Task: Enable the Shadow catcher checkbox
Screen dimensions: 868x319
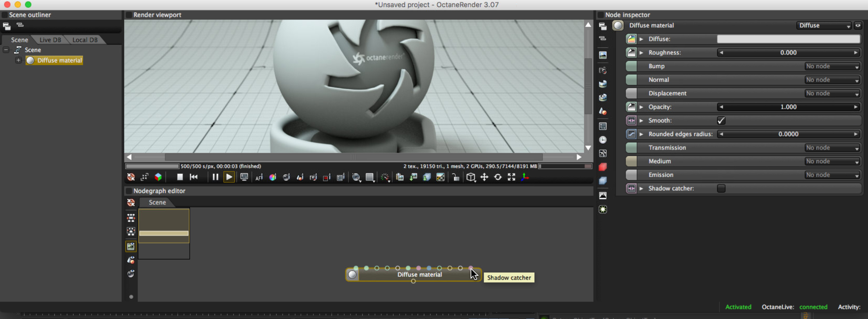Action: [x=721, y=189]
